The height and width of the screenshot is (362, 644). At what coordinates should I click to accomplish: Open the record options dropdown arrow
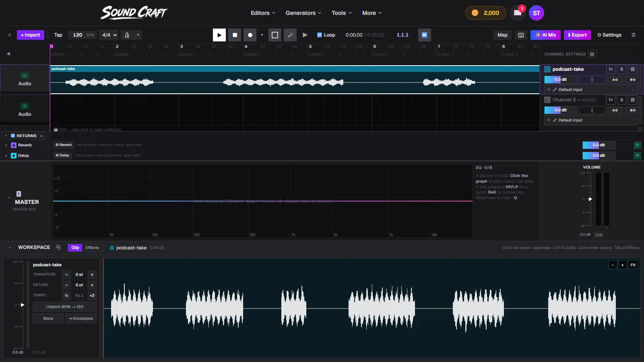262,35
